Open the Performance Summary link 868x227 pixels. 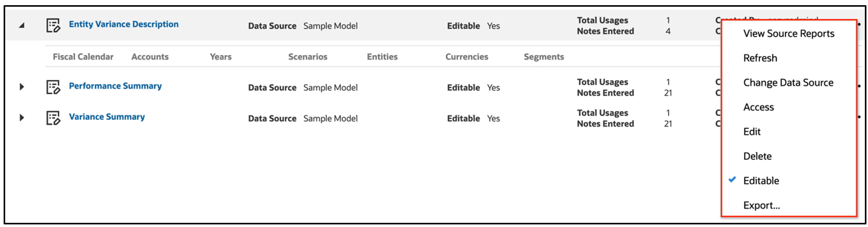click(x=115, y=86)
